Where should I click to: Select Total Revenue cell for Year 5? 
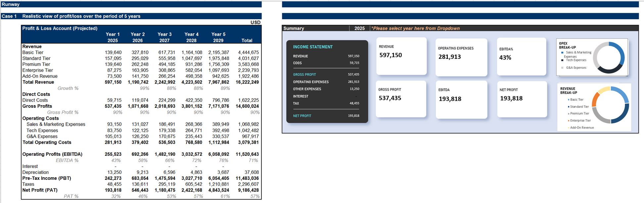coord(218,82)
